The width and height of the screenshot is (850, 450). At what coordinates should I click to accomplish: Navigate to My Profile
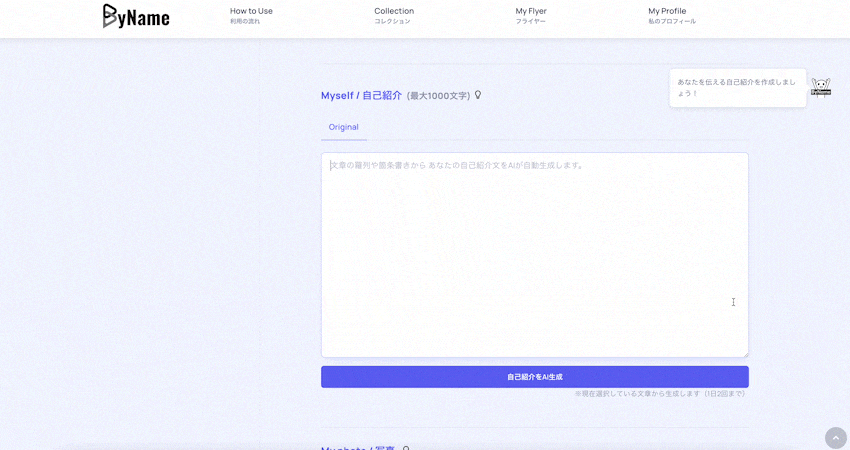tap(667, 11)
